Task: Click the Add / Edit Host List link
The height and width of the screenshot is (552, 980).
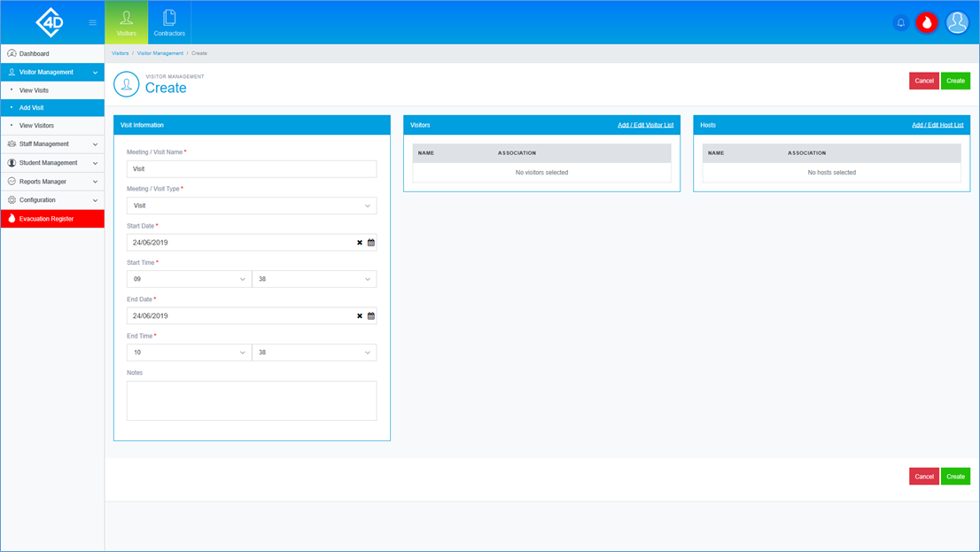Action: (x=937, y=125)
